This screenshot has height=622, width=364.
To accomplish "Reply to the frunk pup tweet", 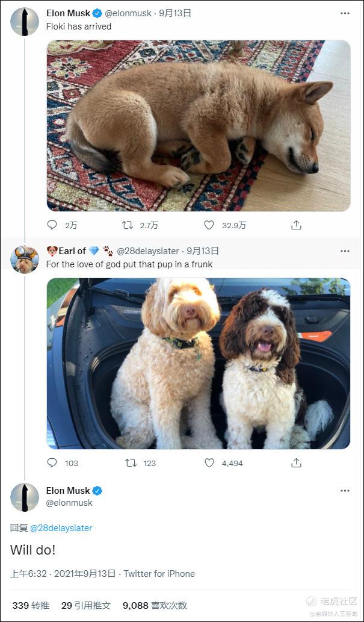I will click(x=52, y=463).
